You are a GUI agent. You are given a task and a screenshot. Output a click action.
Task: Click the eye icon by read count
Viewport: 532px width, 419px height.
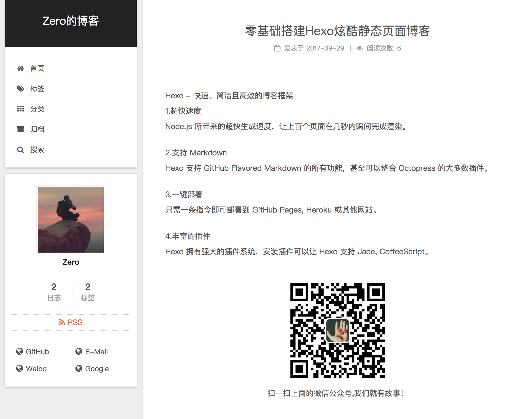tap(359, 48)
